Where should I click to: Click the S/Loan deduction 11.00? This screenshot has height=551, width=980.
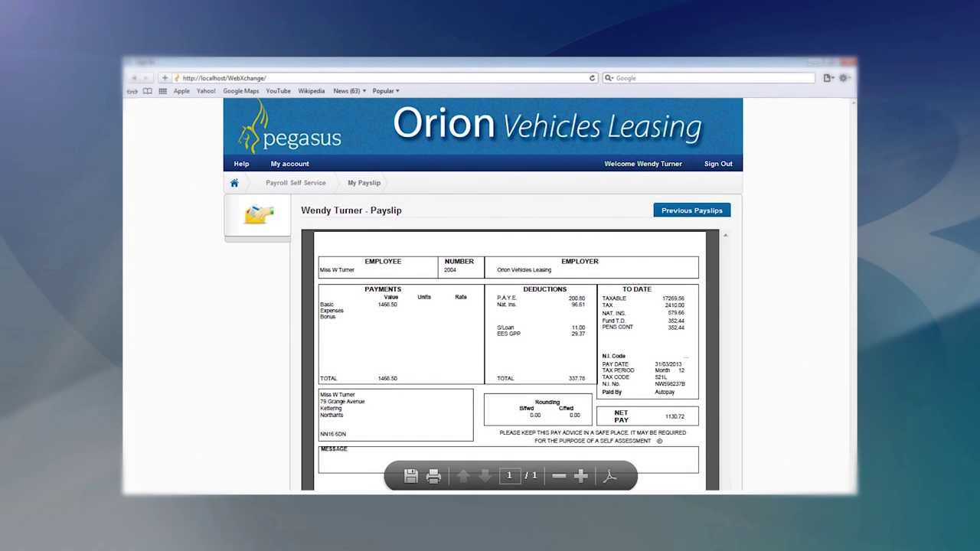pyautogui.click(x=578, y=328)
